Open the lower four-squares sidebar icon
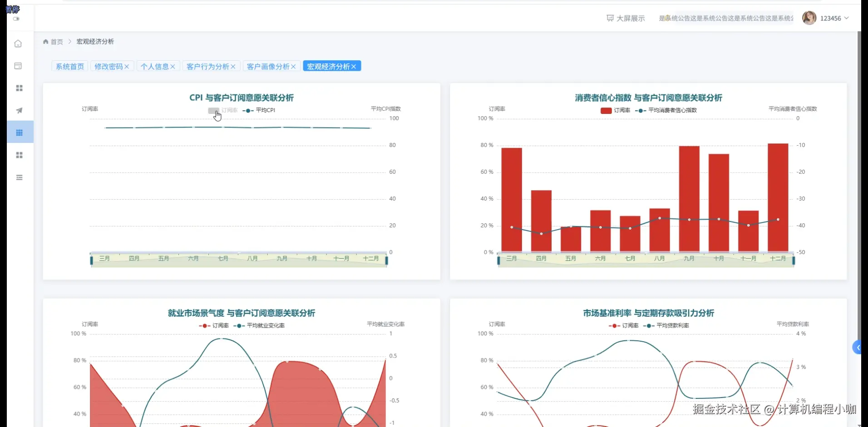The width and height of the screenshot is (868, 427). [19, 155]
